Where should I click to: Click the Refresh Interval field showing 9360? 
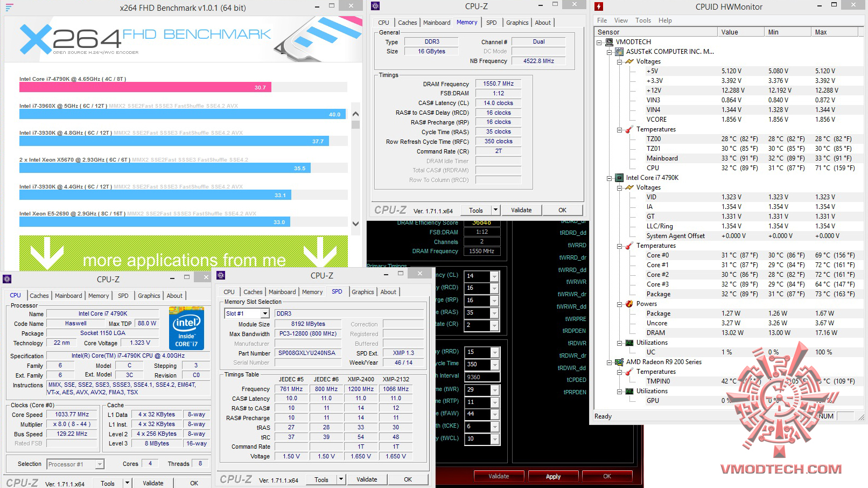tap(482, 377)
